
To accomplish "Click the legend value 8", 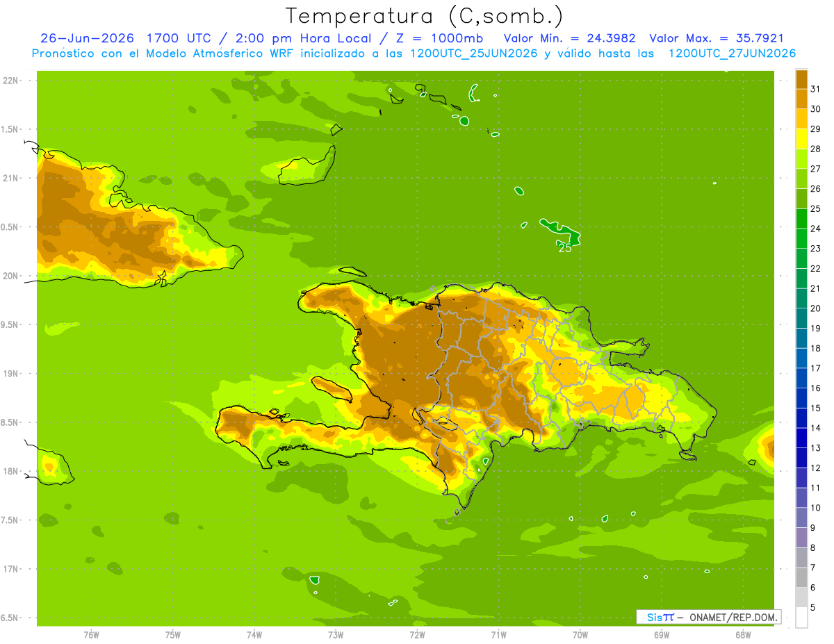I will (813, 547).
